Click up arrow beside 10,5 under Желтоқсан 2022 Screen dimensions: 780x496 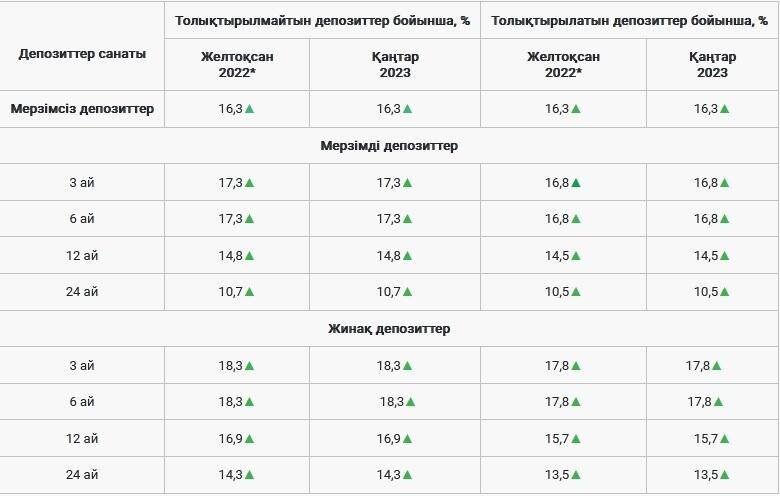point(576,292)
